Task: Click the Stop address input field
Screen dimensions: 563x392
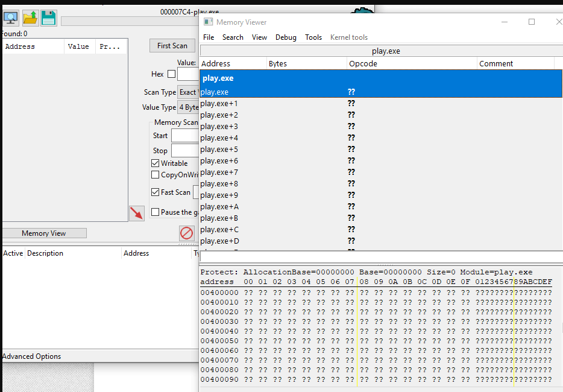Action: (x=185, y=151)
